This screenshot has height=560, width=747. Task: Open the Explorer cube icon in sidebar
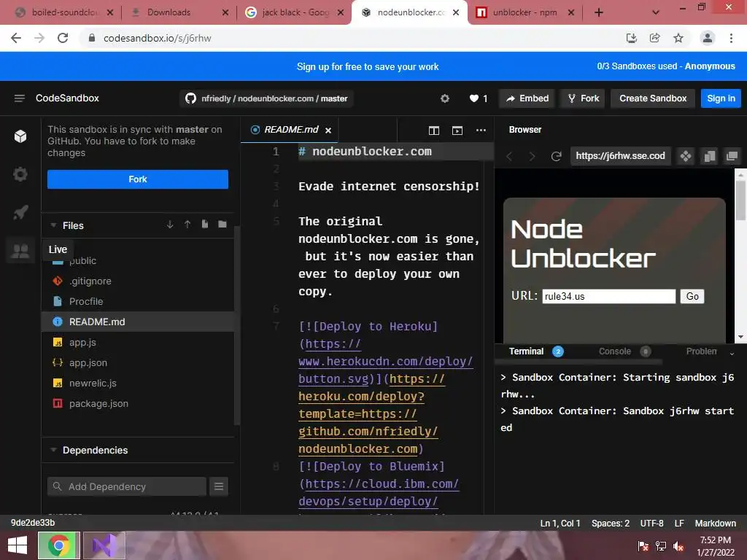coord(20,136)
